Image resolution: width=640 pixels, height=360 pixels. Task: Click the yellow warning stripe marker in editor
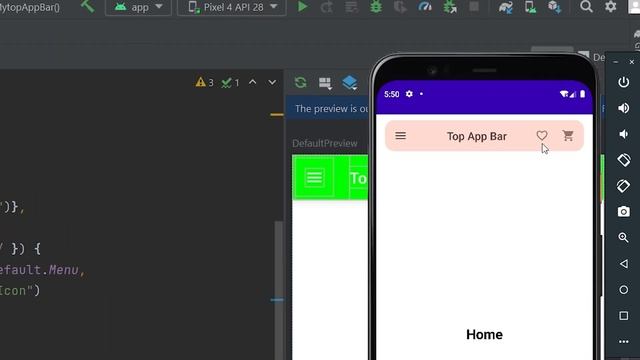pyautogui.click(x=277, y=115)
